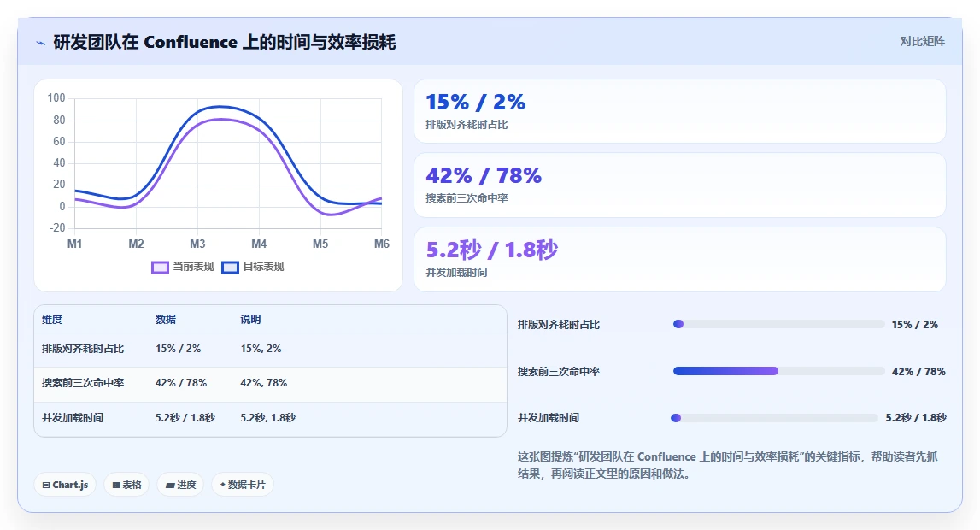Viewport: 980px width, 530px height.
Task: Click table cell 15% / 2%
Action: (178, 349)
